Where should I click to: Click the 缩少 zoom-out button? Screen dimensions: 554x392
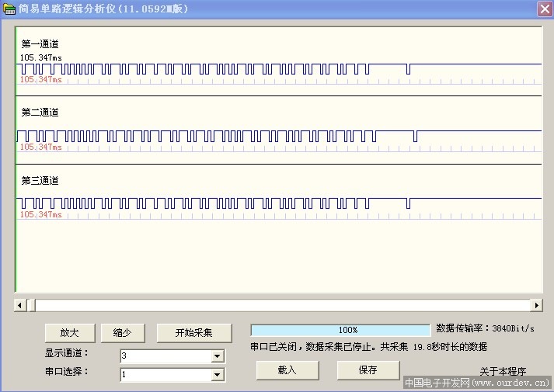123,333
